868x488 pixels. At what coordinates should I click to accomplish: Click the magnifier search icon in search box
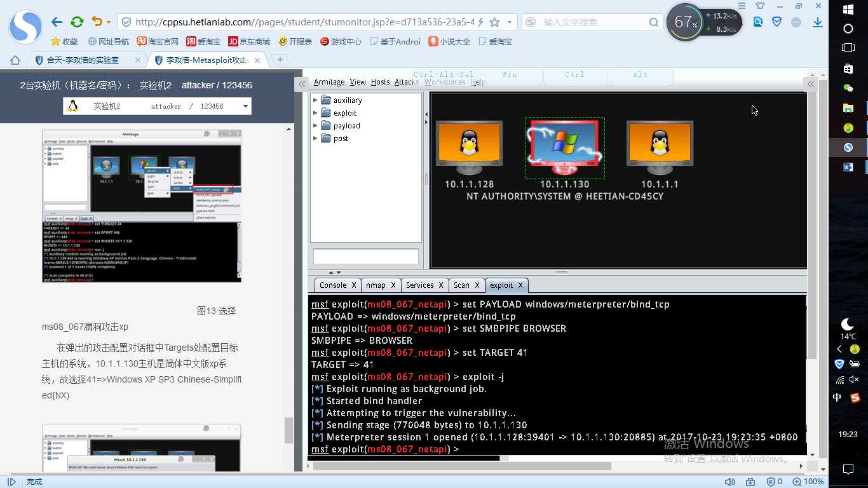(654, 22)
